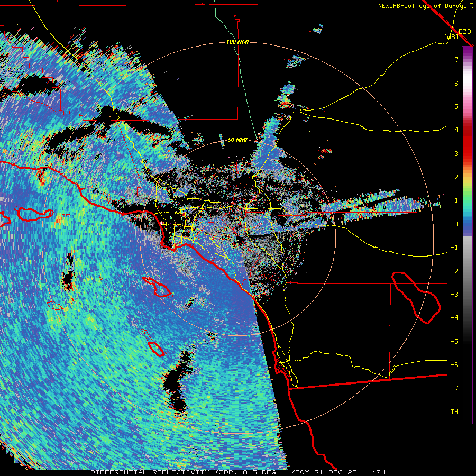Click the positive 4 value on the scale

456,130
